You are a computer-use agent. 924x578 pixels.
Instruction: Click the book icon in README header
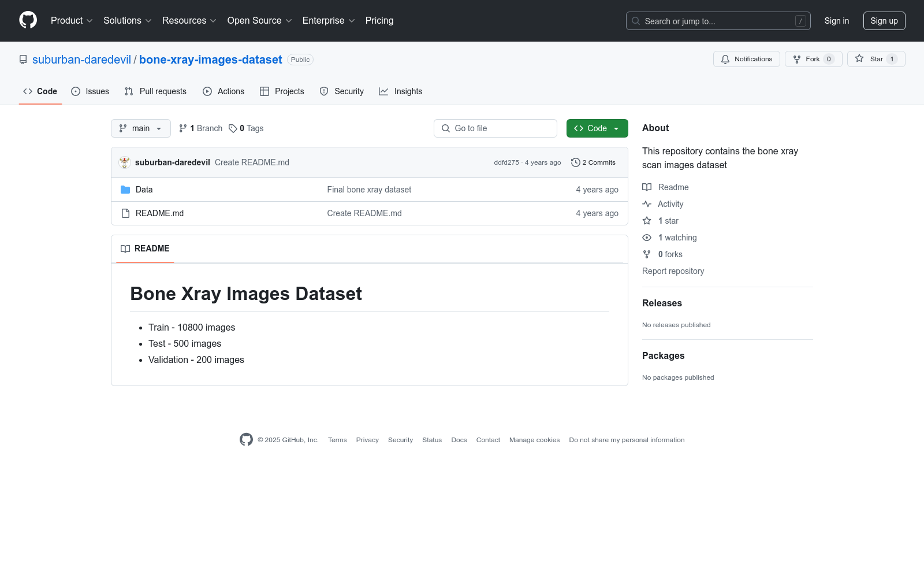(x=125, y=249)
